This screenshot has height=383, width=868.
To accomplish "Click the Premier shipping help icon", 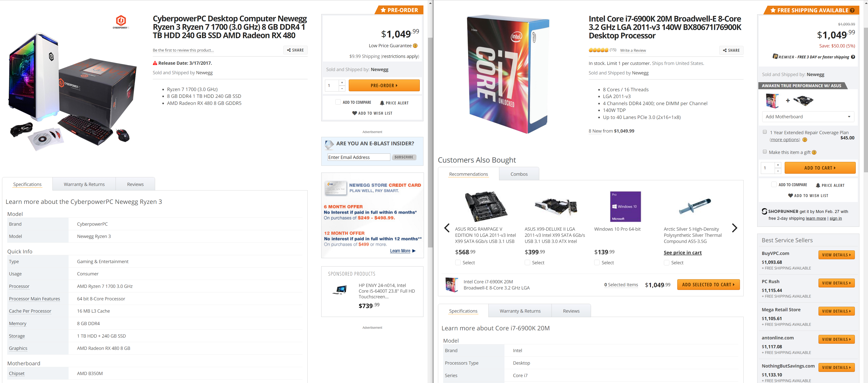I will [x=853, y=57].
